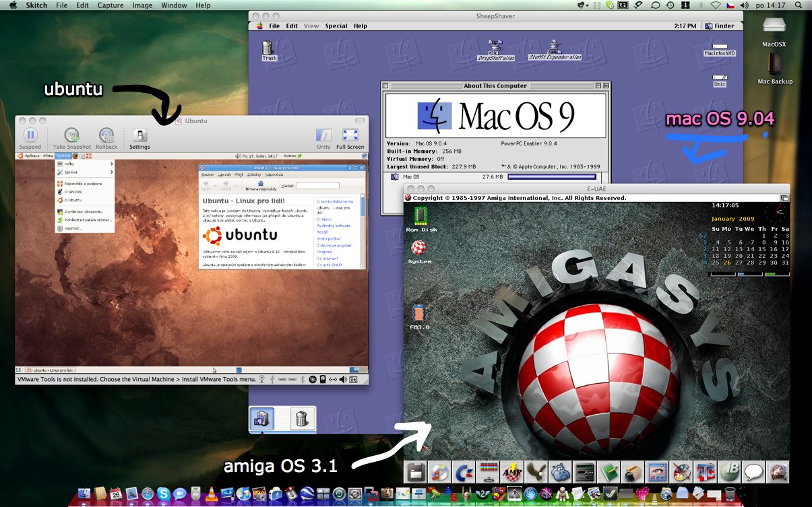This screenshot has height=507, width=812.
Task: Toggle Bluetooth device icon in VMware status bar
Action: click(x=303, y=379)
